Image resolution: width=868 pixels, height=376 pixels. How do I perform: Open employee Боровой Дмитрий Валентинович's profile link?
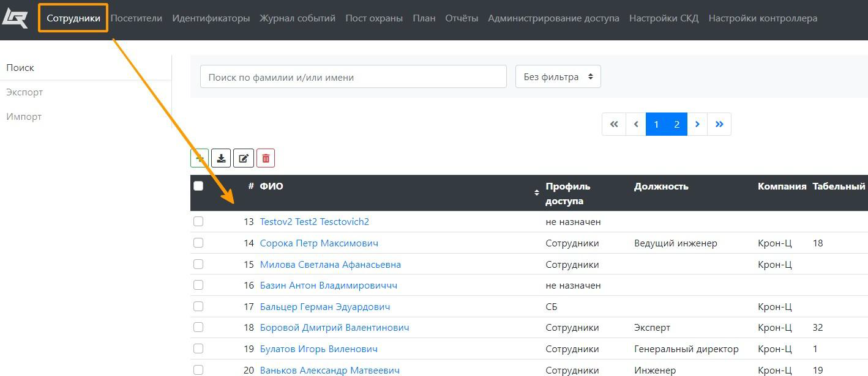(334, 328)
